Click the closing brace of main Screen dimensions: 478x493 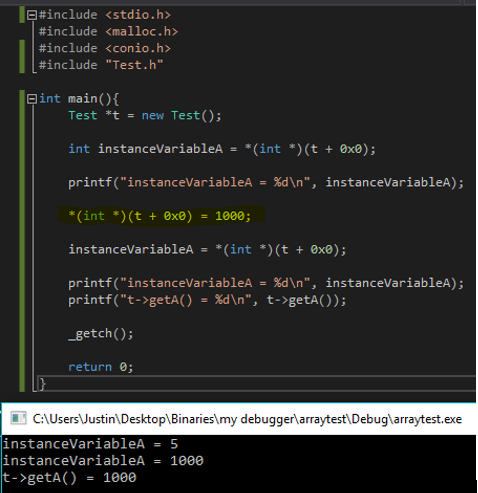click(42, 384)
